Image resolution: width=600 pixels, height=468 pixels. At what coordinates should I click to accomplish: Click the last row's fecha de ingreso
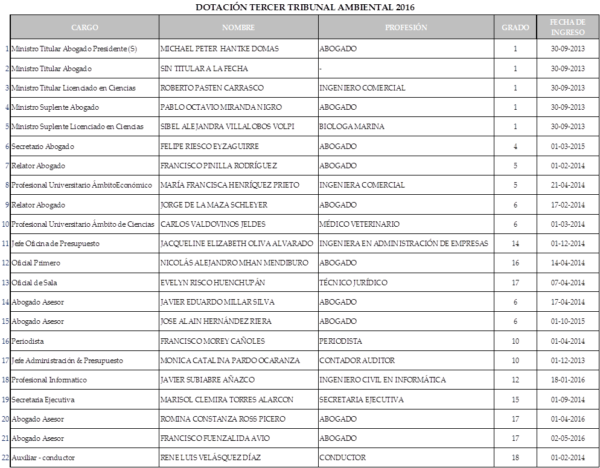567,458
